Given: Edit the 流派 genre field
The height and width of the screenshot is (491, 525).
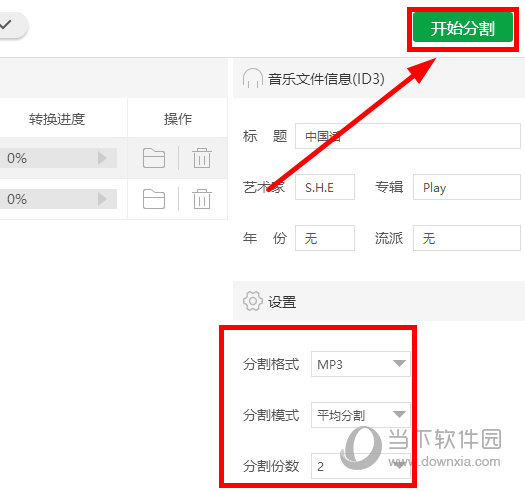Looking at the screenshot, I should coord(467,238).
